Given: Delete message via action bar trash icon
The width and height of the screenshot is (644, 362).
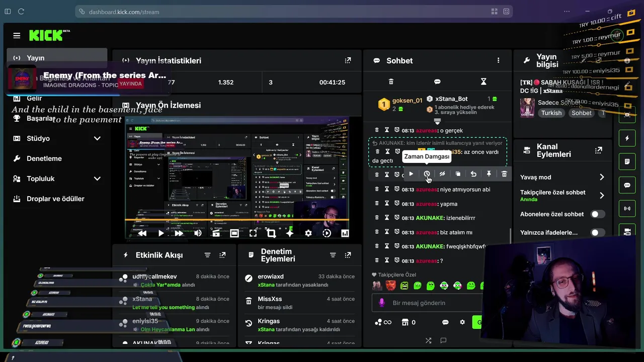Looking at the screenshot, I should pyautogui.click(x=504, y=174).
